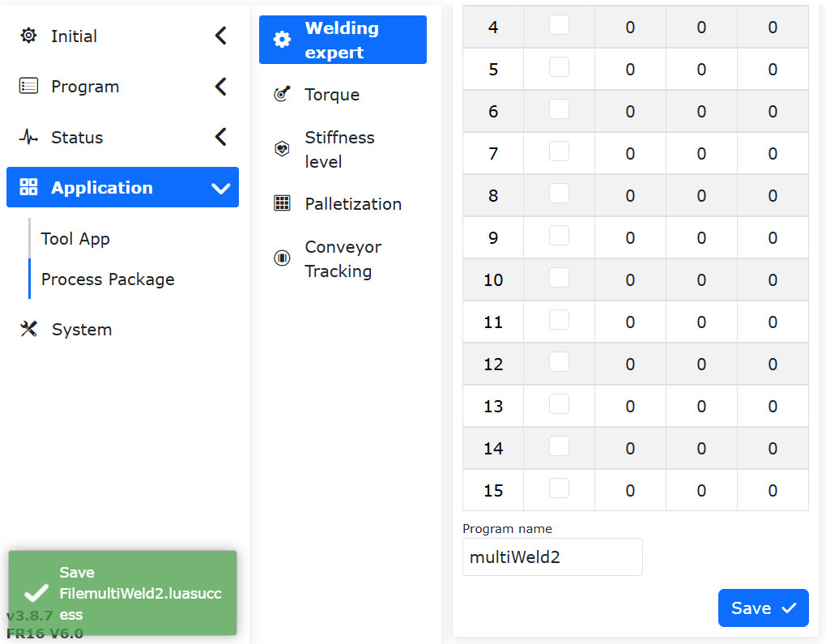Expand the Program section arrow
826x644 pixels.
pyautogui.click(x=221, y=87)
